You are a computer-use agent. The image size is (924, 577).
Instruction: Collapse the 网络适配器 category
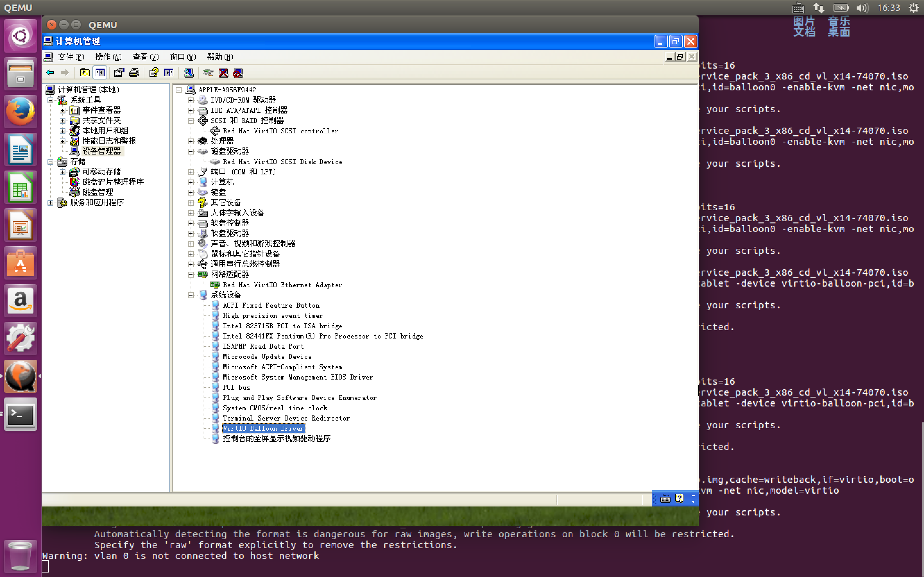pos(191,274)
